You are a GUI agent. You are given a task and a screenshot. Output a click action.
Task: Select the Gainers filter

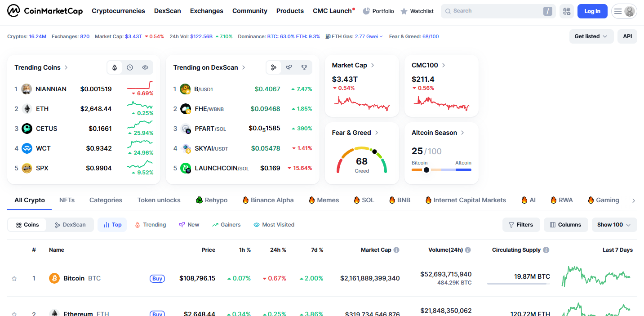pyautogui.click(x=227, y=225)
